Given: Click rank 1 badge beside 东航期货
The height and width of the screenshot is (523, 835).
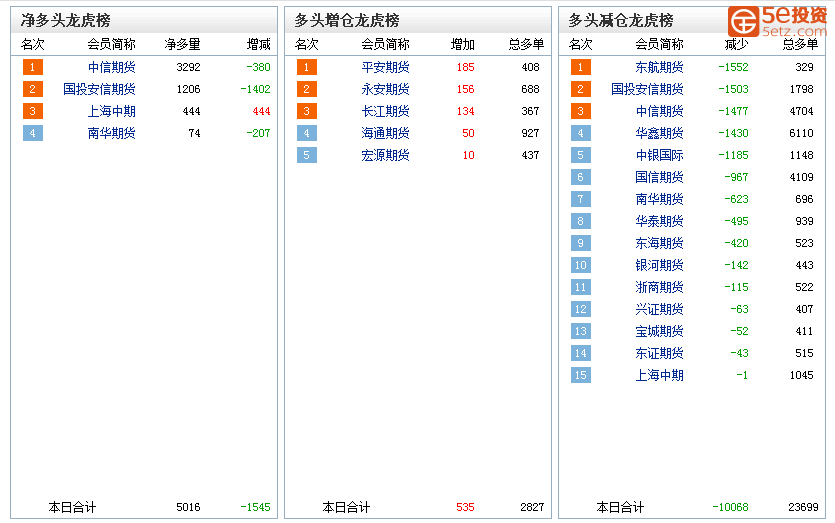Looking at the screenshot, I should (x=580, y=67).
